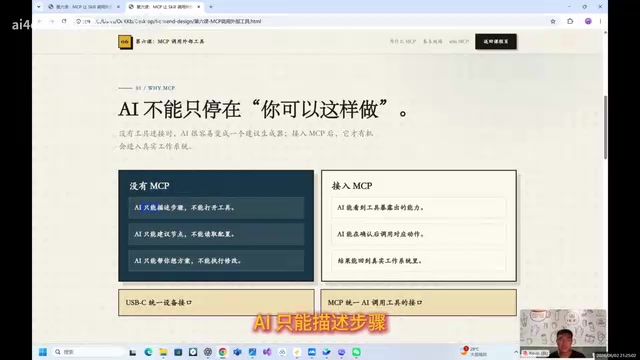640x360 pixels.
Task: Click the lesson title next to 06 logo
Action: pyautogui.click(x=170, y=42)
